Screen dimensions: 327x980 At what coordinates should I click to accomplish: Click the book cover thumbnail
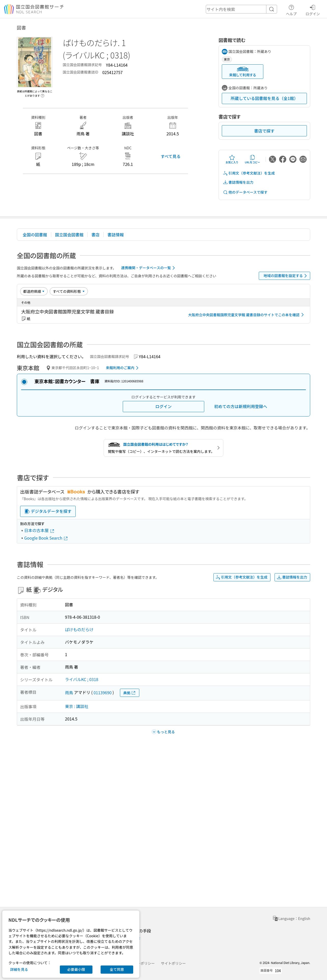click(x=35, y=62)
